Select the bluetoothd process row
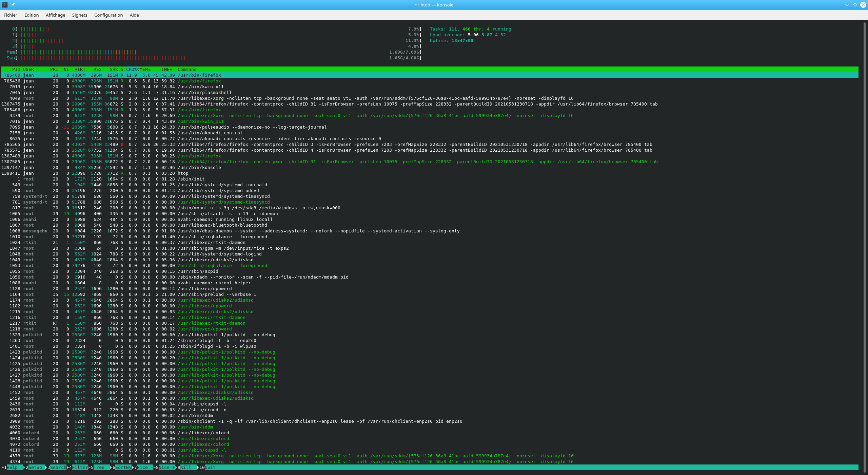Image resolution: width=868 pixels, height=475 pixels. [430, 225]
